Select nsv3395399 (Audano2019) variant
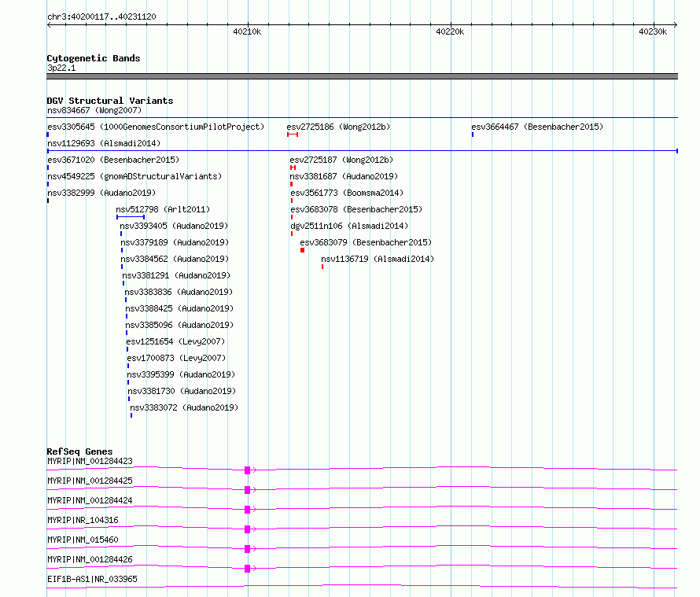 [181, 374]
